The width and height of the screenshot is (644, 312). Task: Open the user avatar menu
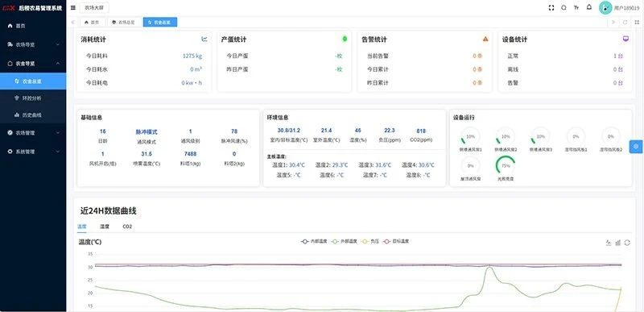pyautogui.click(x=605, y=7)
